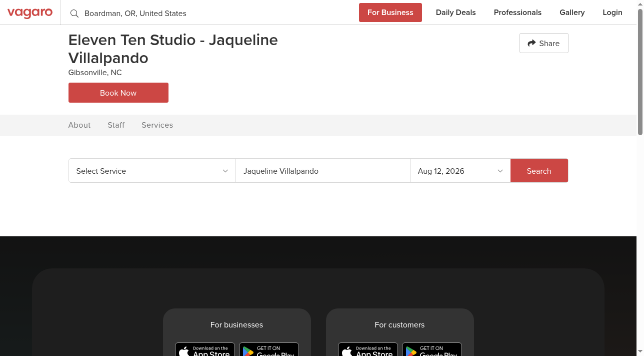Click the For businesses heading
Screen dimensions: 644x356
pos(236,325)
